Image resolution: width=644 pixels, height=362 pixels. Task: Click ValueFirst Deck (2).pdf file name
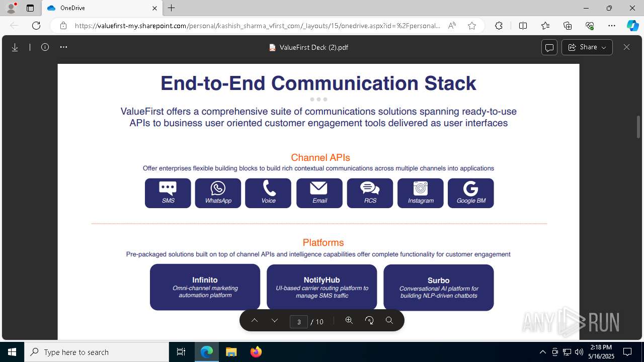tap(314, 47)
